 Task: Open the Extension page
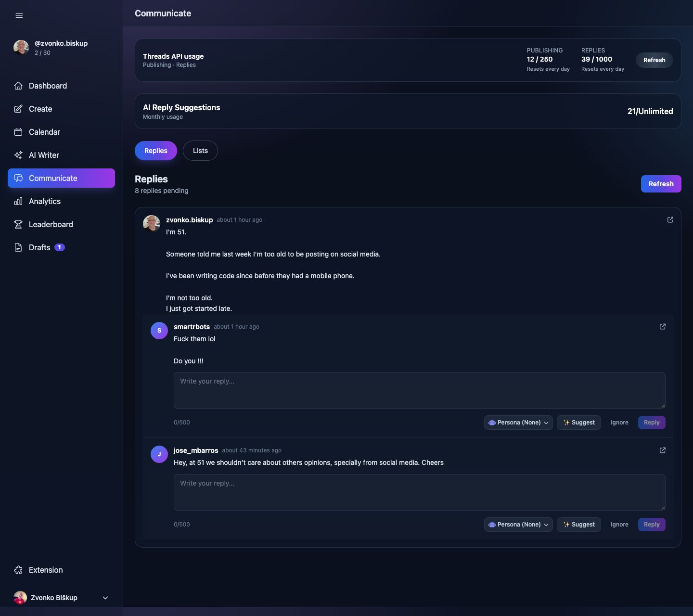tap(61, 570)
